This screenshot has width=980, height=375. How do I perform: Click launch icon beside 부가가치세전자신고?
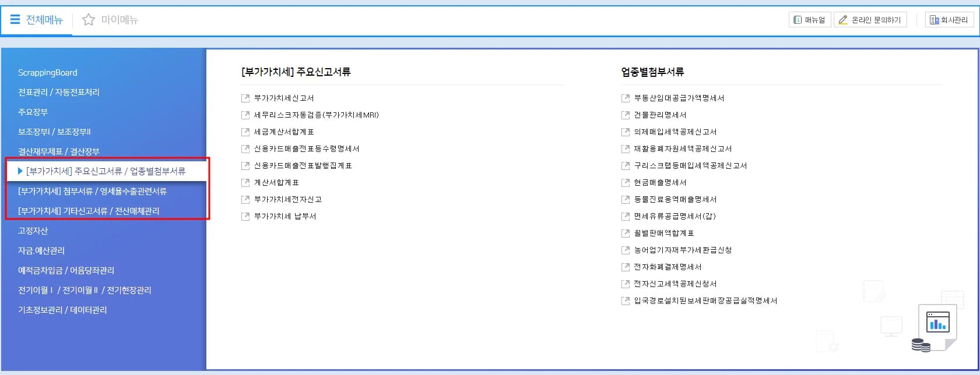point(245,200)
